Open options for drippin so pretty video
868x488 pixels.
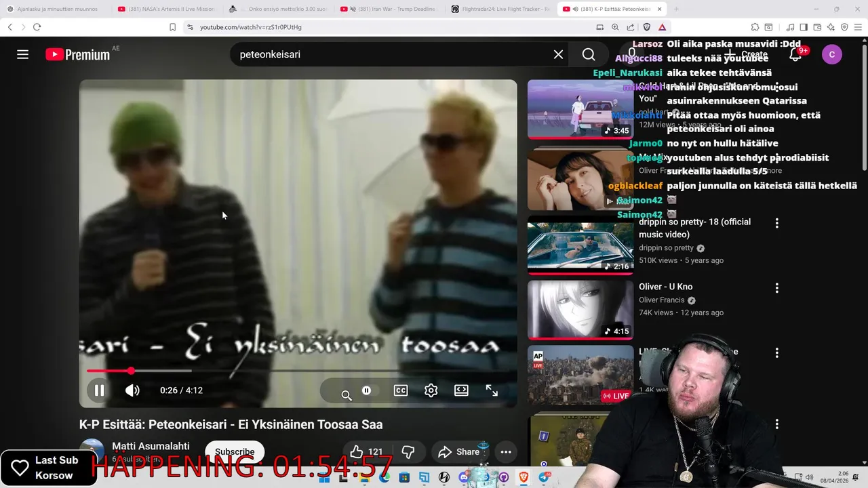776,223
